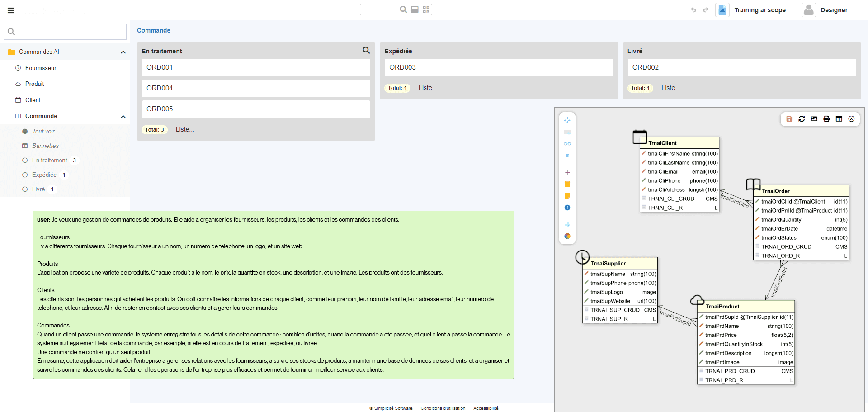Open the hamburger main menu
The height and width of the screenshot is (412, 868).
[x=11, y=10]
